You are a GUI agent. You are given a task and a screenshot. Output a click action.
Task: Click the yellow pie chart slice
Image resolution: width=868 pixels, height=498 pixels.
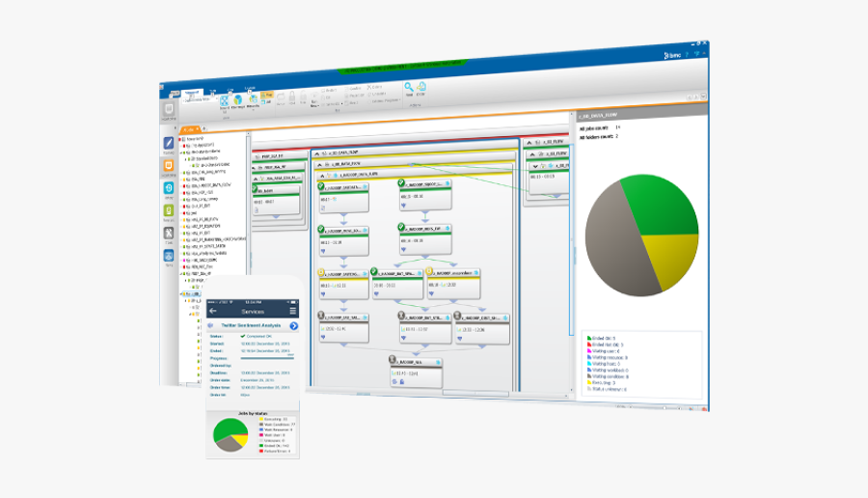tap(670, 255)
